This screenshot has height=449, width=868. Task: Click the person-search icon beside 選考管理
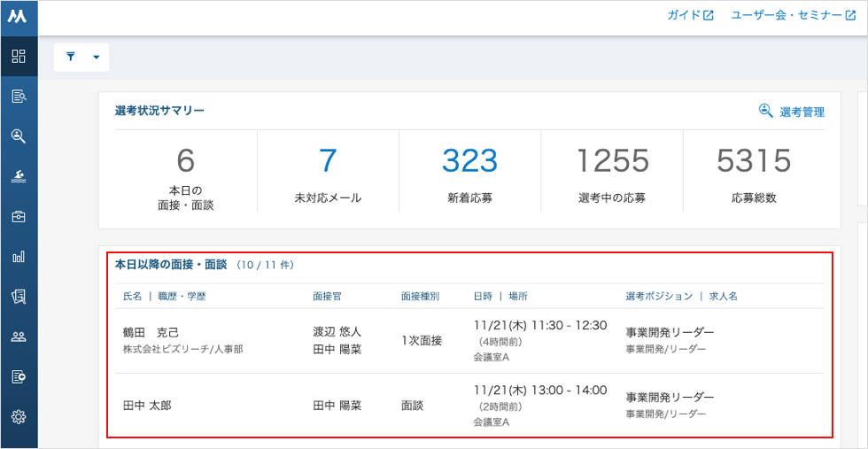(x=765, y=110)
